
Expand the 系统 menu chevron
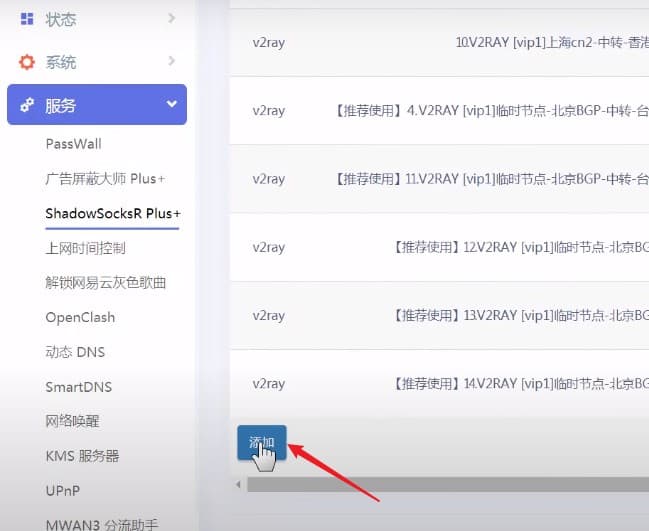(172, 61)
